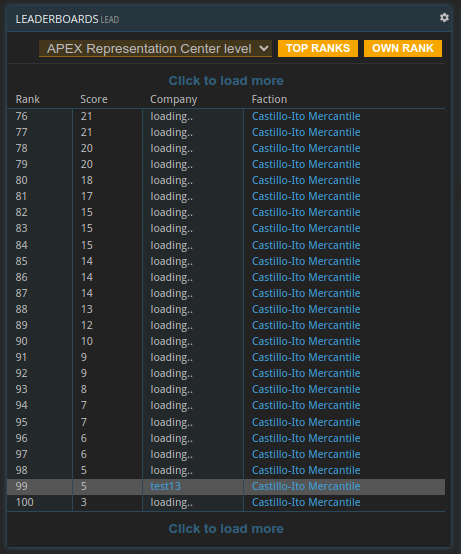Click the LEADERBOARDS panel title

[57, 19]
